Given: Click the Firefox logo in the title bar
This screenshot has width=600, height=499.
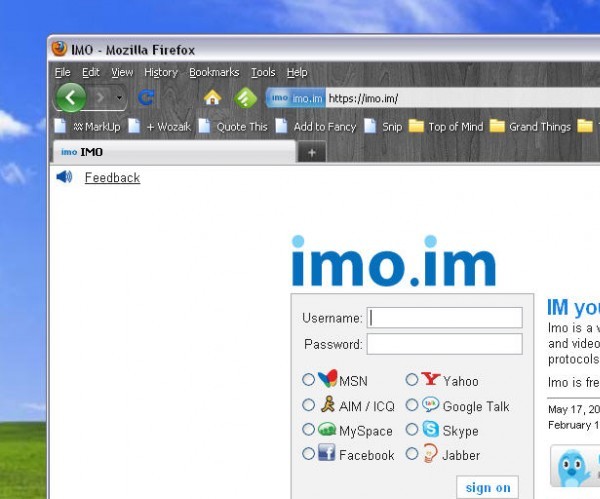Looking at the screenshot, I should click(59, 49).
